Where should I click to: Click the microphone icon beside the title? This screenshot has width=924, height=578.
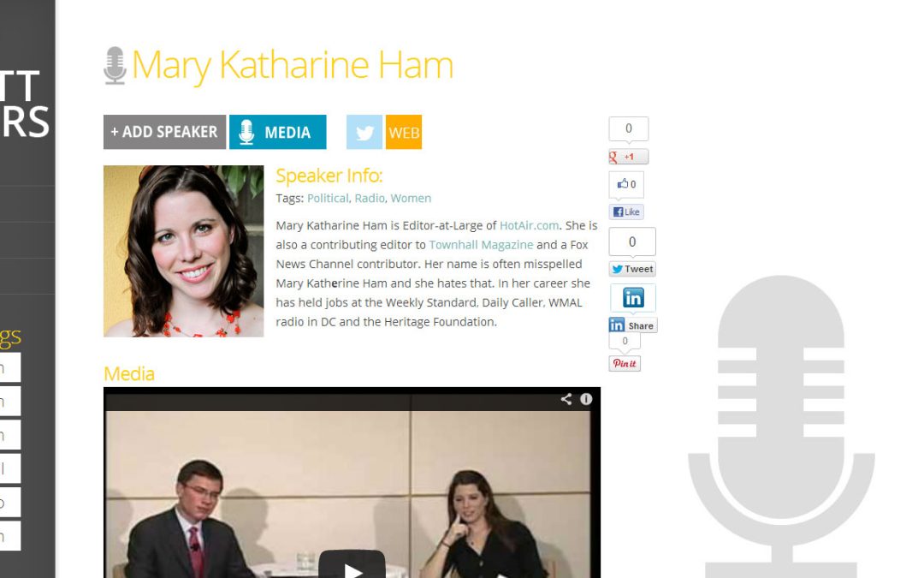(115, 65)
